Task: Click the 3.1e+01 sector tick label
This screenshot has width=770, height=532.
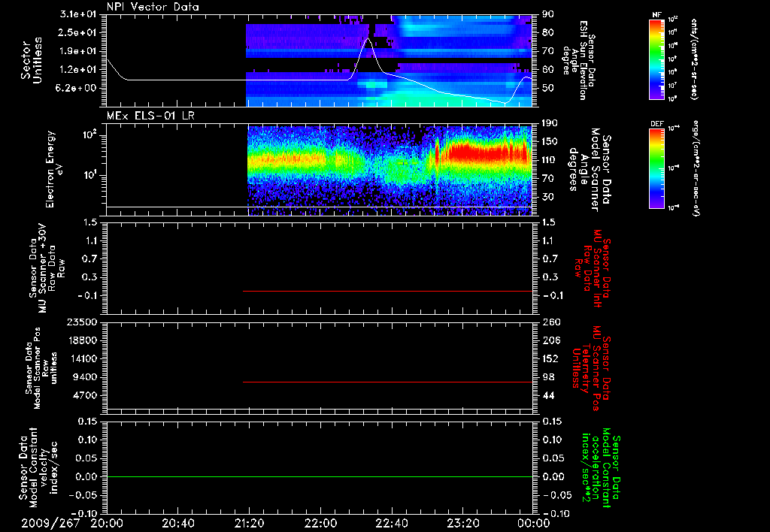Action: pyautogui.click(x=78, y=14)
